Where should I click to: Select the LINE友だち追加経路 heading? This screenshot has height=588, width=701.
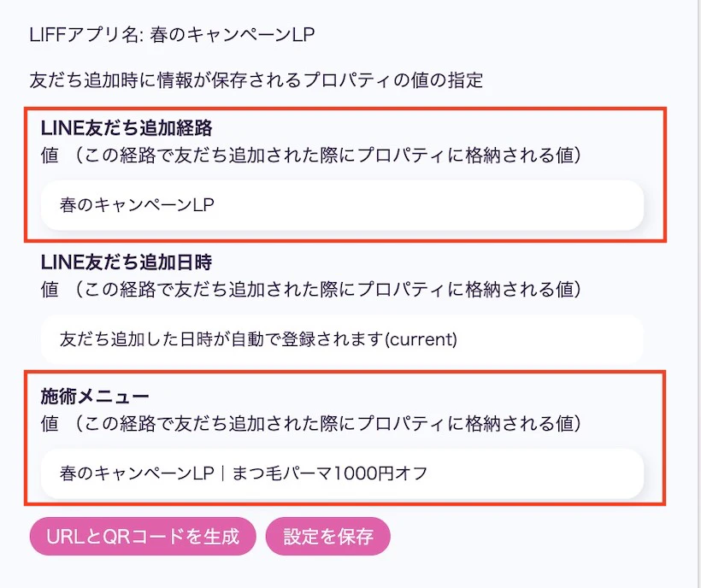tap(127, 128)
